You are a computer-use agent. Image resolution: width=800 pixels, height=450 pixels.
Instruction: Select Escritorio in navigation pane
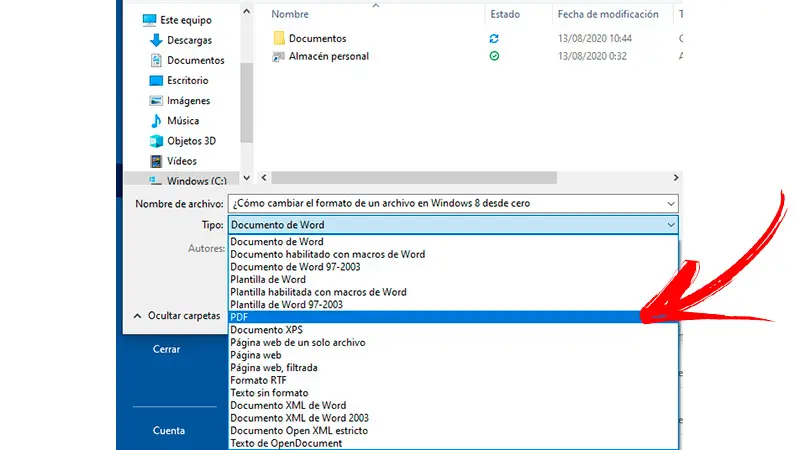187,81
